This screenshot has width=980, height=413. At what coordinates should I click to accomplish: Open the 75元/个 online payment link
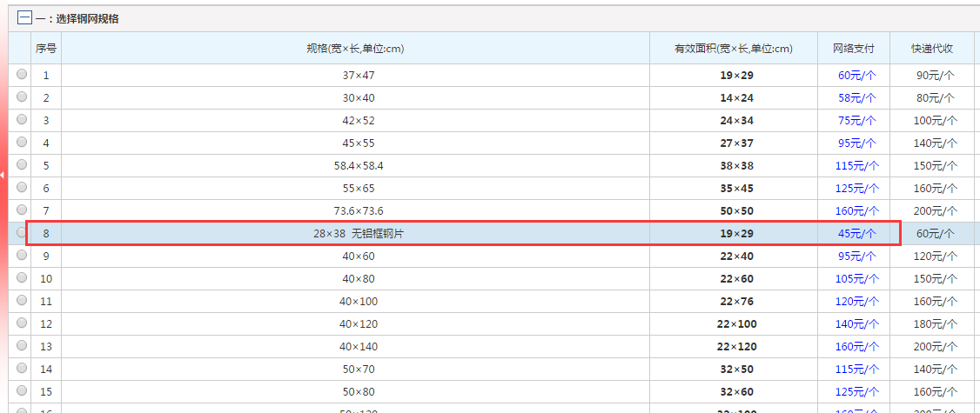(x=857, y=121)
